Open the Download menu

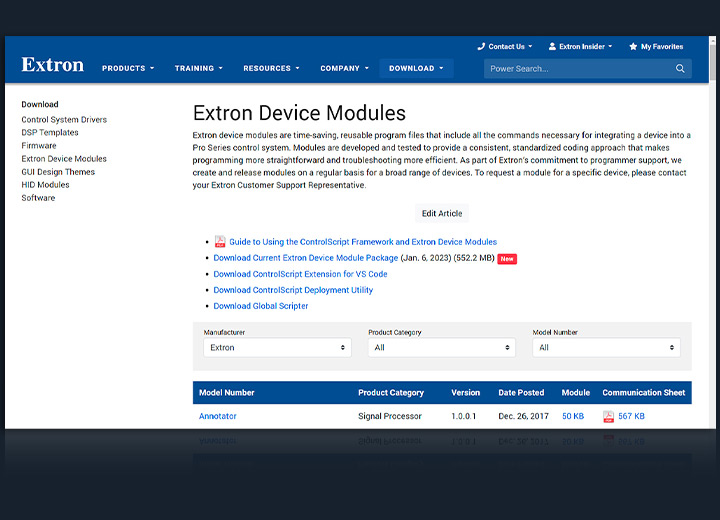(x=416, y=68)
